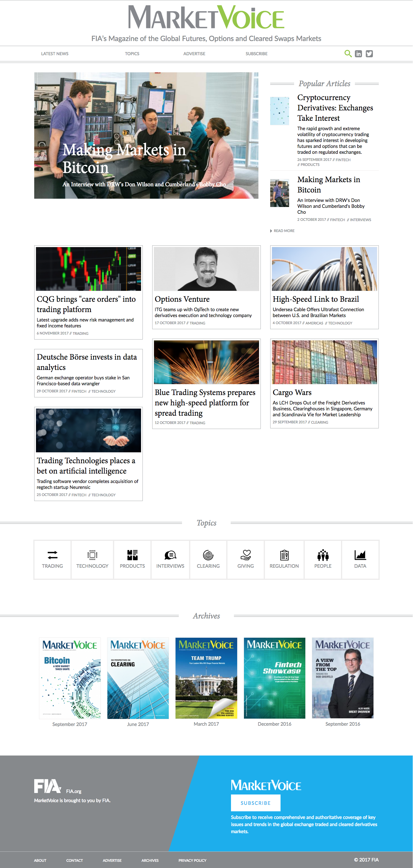Open Blue Trading Systems sparks image
The height and width of the screenshot is (868, 413).
point(206,362)
